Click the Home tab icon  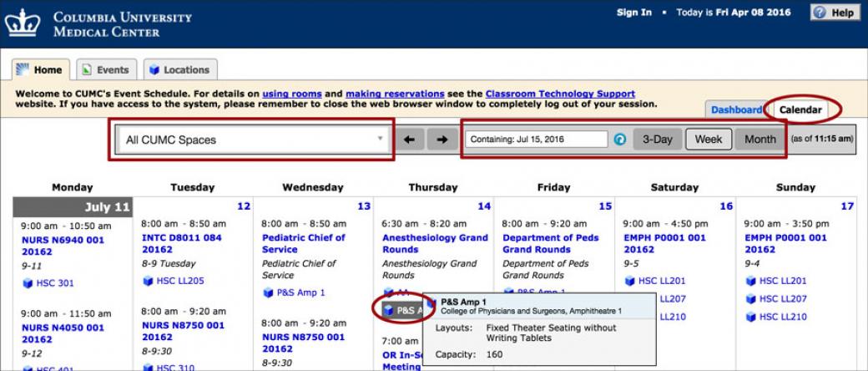click(x=23, y=69)
